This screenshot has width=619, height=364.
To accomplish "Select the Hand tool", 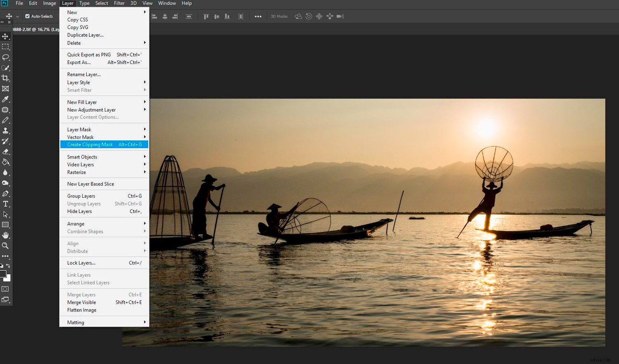I will pos(5,235).
